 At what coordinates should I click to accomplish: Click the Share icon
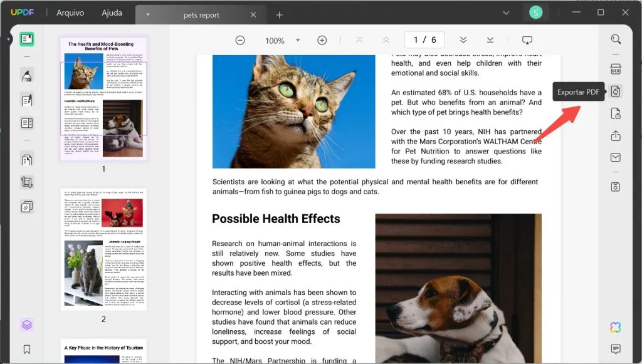(615, 135)
